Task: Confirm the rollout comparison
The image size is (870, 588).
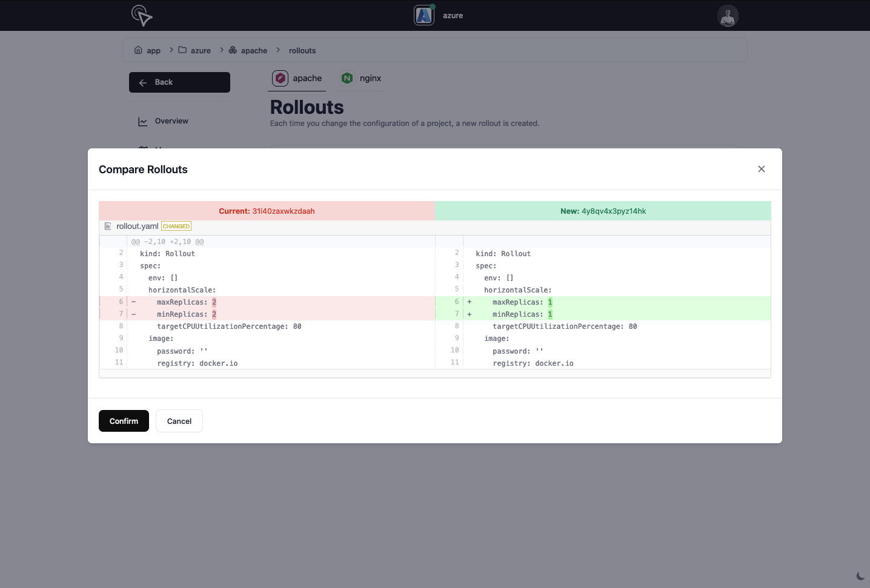Action: [124, 421]
